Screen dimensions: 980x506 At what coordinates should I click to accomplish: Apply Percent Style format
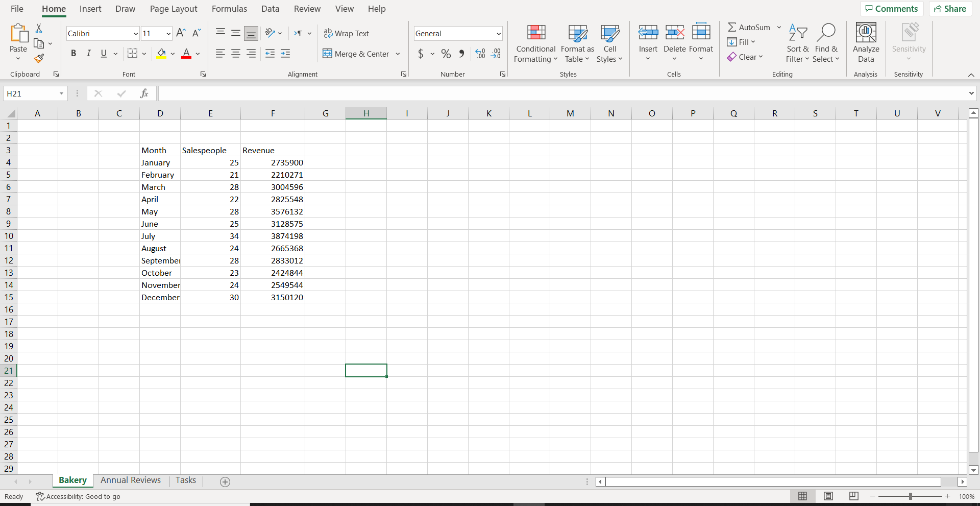(446, 54)
